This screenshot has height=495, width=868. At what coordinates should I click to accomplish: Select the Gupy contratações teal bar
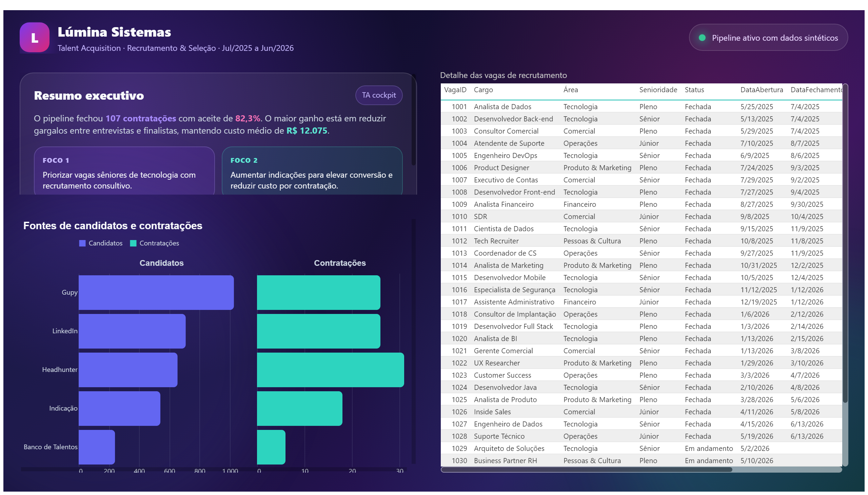[318, 292]
